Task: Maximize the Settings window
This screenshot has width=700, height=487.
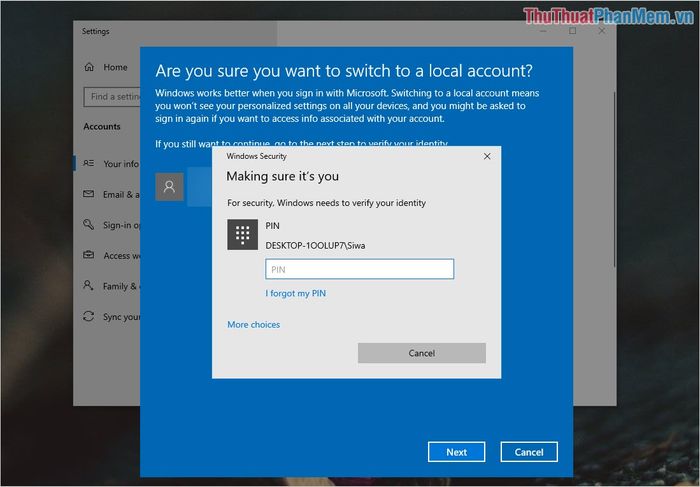Action: point(572,31)
